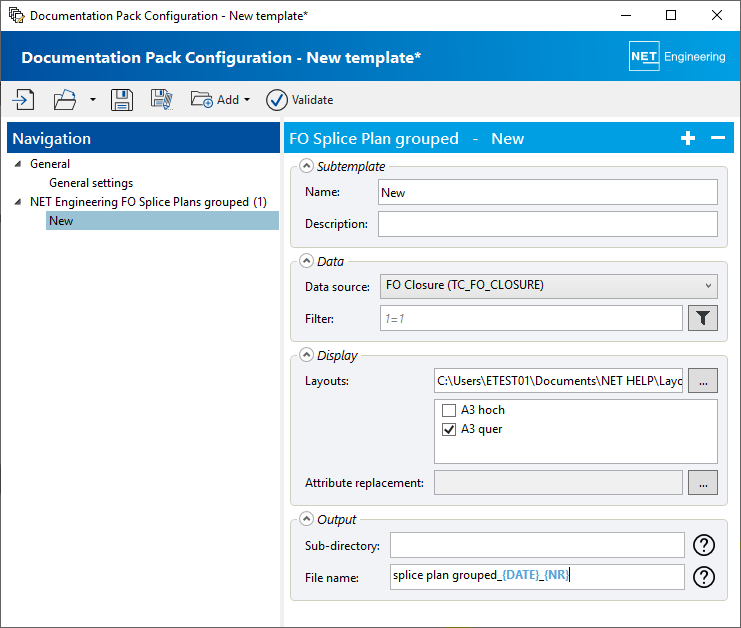741x628 pixels.
Task: Click into the File name field
Action: point(537,576)
